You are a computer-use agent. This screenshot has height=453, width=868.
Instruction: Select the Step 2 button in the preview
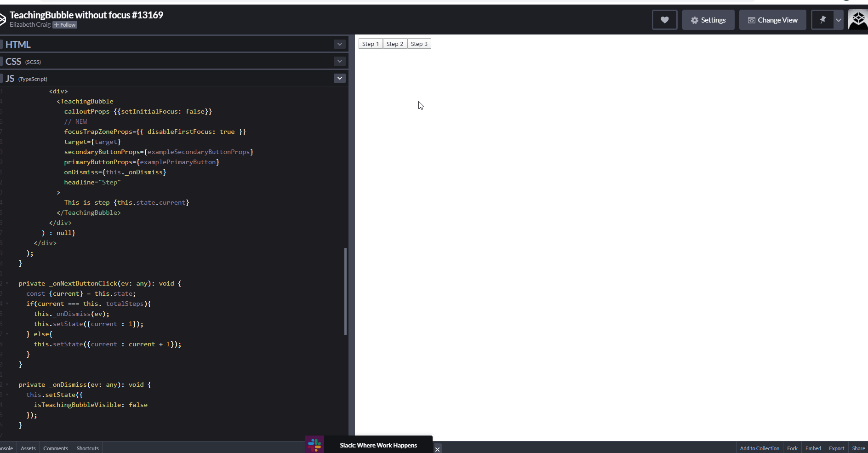pos(395,43)
